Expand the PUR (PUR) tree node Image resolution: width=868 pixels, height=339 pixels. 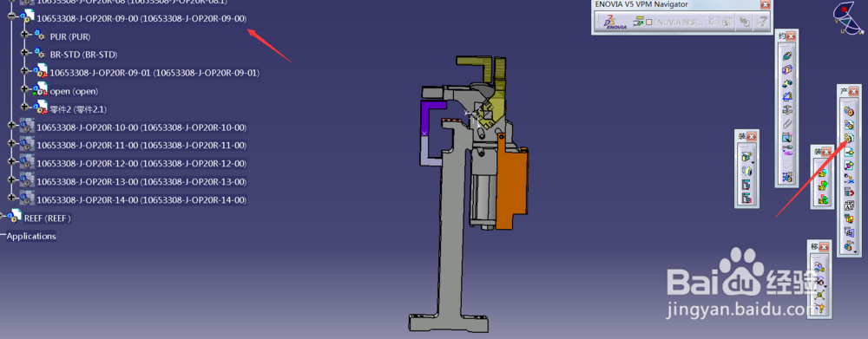point(23,35)
